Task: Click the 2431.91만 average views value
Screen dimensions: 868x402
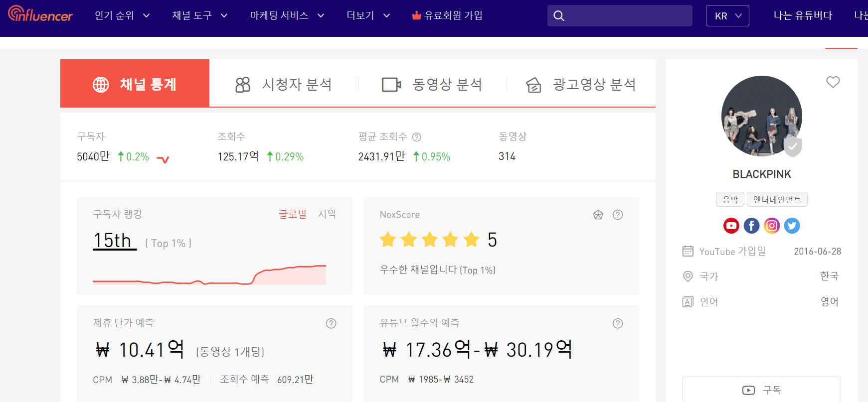Action: (381, 156)
